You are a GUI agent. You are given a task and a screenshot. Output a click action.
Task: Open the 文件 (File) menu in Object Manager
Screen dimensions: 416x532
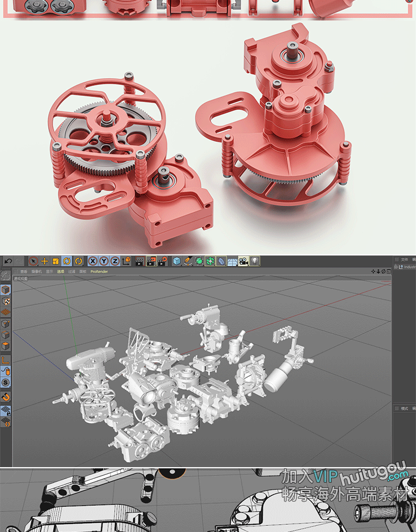pyautogui.click(x=404, y=259)
